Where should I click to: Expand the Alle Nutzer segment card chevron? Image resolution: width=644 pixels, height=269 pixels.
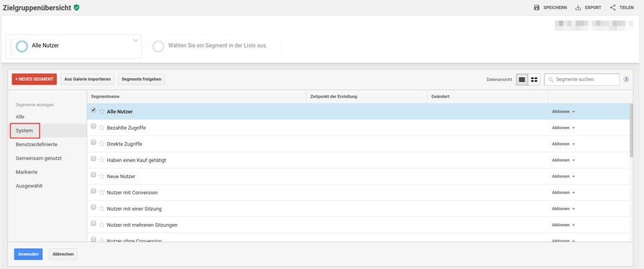pos(136,40)
